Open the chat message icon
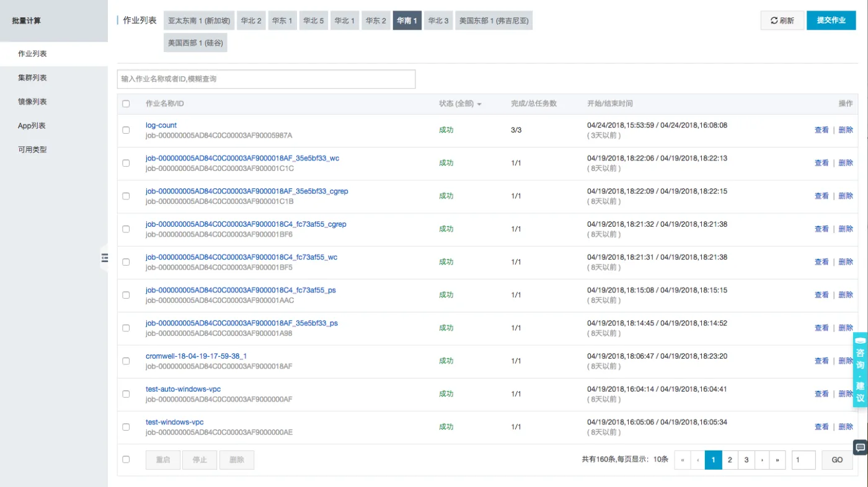 (x=861, y=447)
